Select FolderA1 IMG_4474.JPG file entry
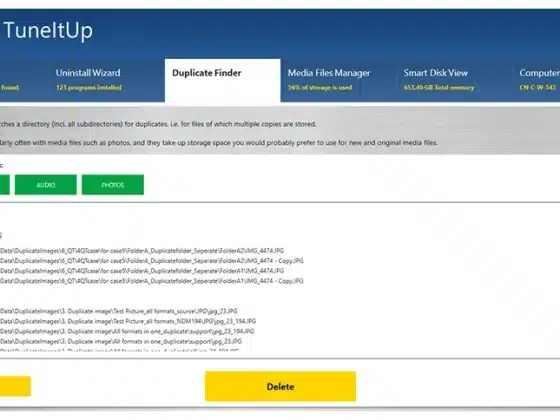Viewport: 560px width, 420px height. click(x=142, y=271)
